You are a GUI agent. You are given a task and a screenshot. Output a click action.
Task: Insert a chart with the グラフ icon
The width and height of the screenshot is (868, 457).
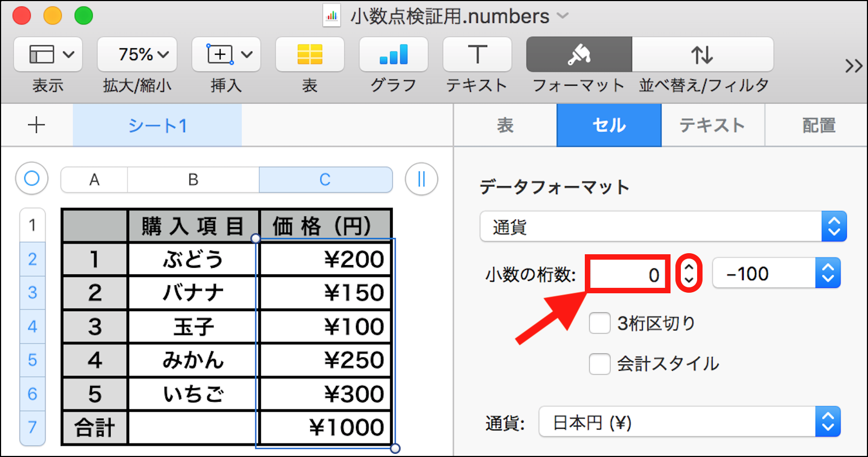(x=393, y=54)
